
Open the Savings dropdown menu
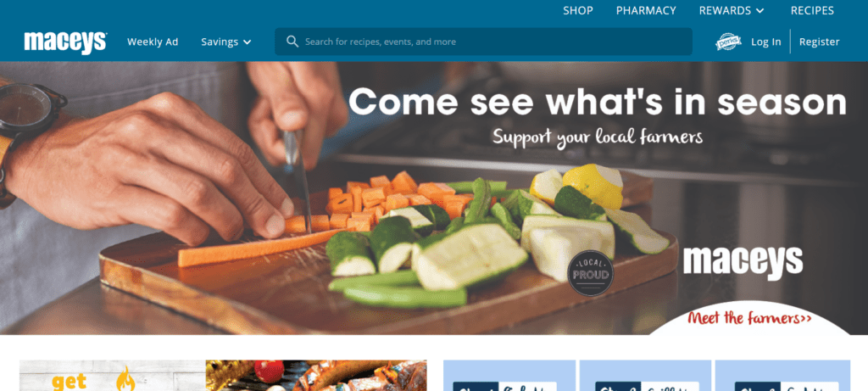(225, 42)
